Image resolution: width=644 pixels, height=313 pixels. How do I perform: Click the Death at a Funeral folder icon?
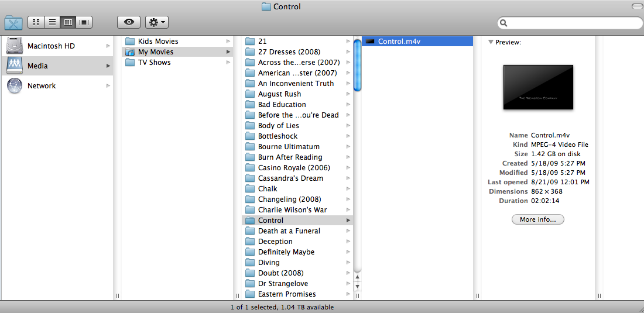click(x=250, y=231)
